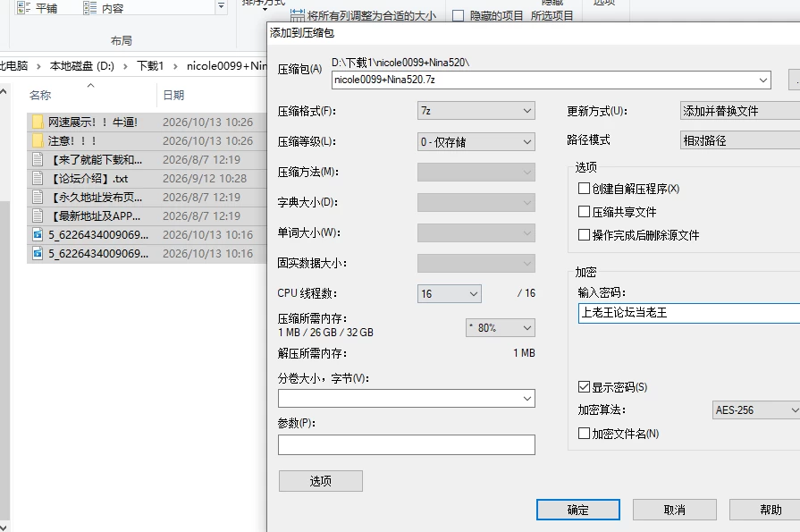Click the 选项 button below parameters

point(320,481)
